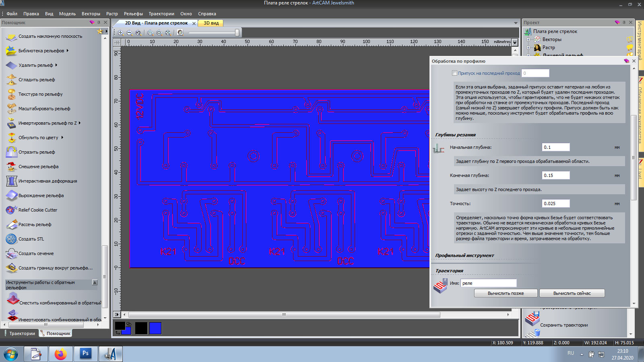Open the Интерактивная деформация tool icon
Image resolution: width=644 pixels, height=362 pixels.
point(11,181)
